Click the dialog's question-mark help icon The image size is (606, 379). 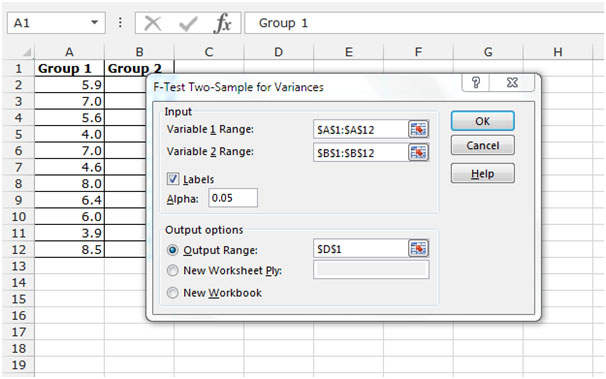pyautogui.click(x=476, y=83)
